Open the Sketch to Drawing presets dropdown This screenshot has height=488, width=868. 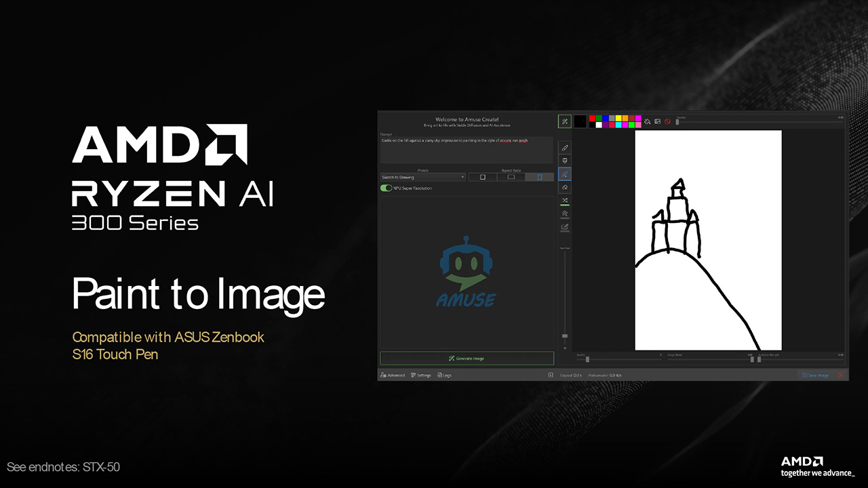tap(422, 177)
